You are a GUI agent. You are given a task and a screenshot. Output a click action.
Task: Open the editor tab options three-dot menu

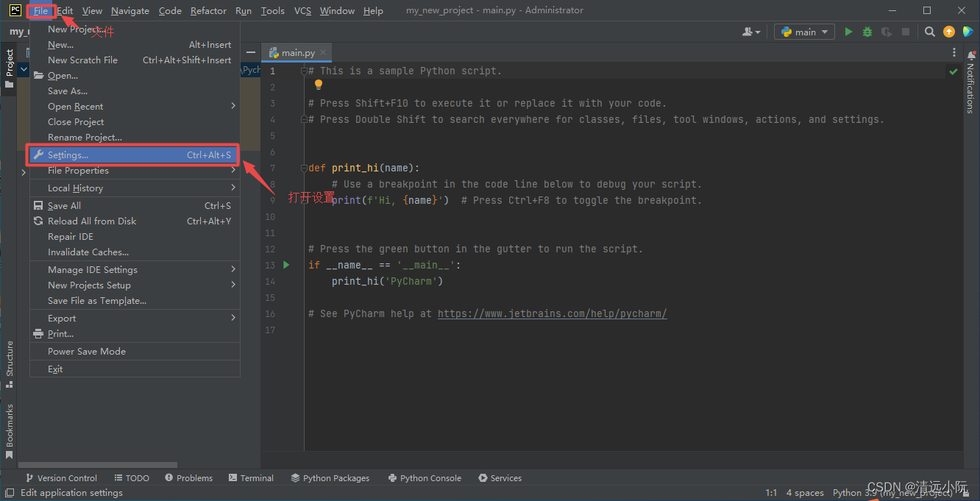pyautogui.click(x=954, y=52)
